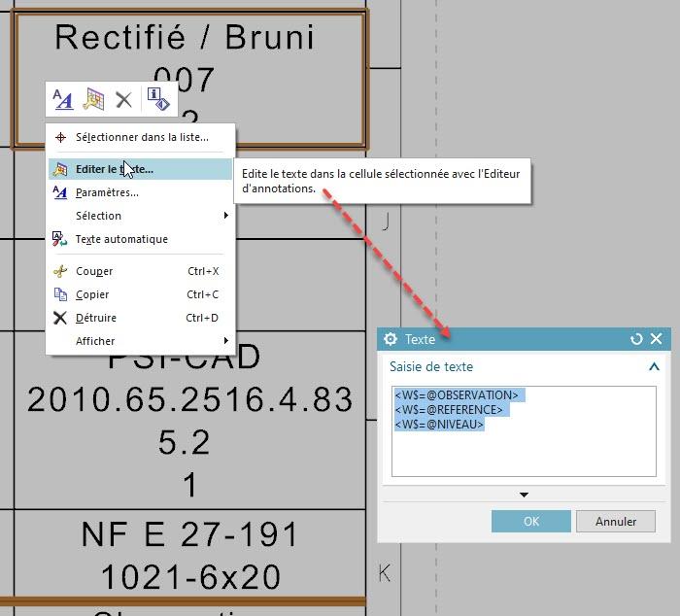The height and width of the screenshot is (616, 680).
Task: Click the delete X icon in mini toolbar
Action: (x=123, y=99)
